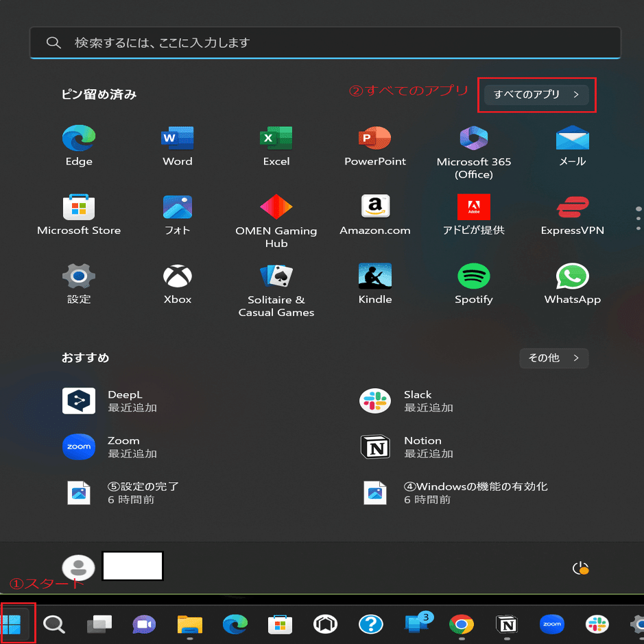The width and height of the screenshot is (644, 644).
Task: Launch Word from pinned apps
Action: [x=178, y=146]
